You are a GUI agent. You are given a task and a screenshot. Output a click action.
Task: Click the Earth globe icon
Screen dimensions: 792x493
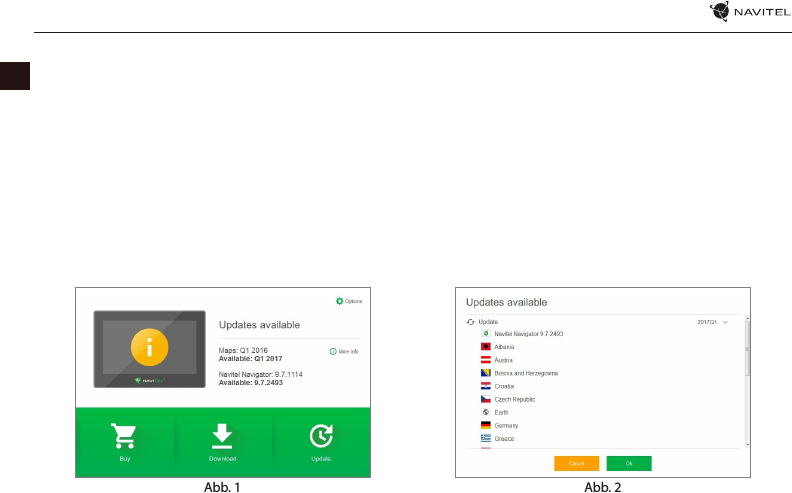coord(485,412)
